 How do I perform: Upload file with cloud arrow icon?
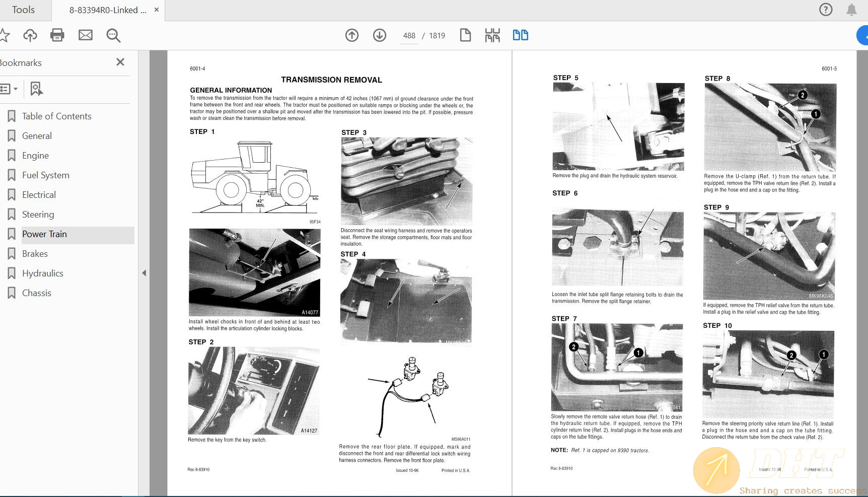pos(30,35)
